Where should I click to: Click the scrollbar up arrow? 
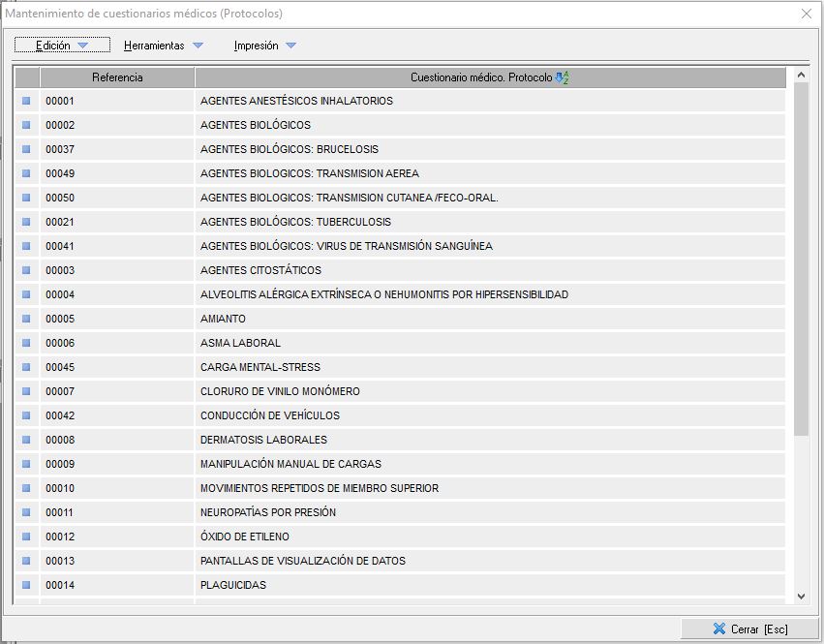click(x=801, y=75)
